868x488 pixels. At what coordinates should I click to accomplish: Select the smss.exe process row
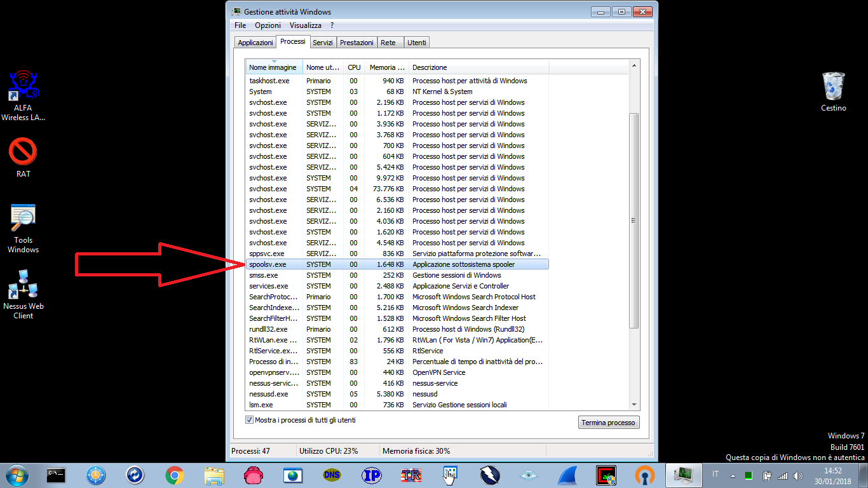(x=397, y=275)
